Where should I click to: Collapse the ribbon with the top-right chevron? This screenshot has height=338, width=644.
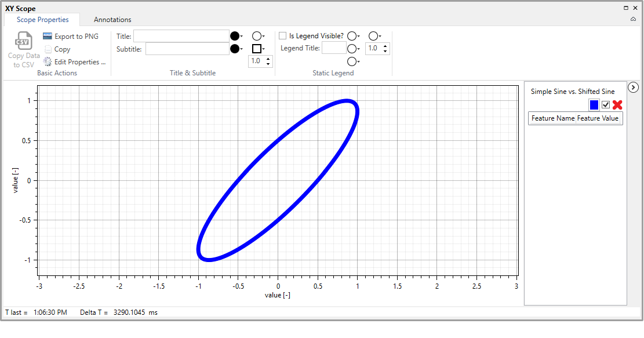[x=633, y=19]
